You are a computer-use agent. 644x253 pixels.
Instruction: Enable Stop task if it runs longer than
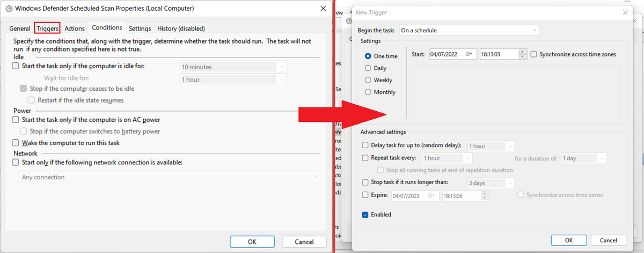[365, 183]
